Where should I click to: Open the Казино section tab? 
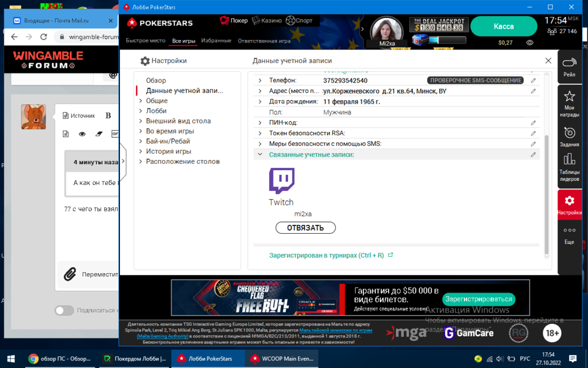(x=266, y=21)
